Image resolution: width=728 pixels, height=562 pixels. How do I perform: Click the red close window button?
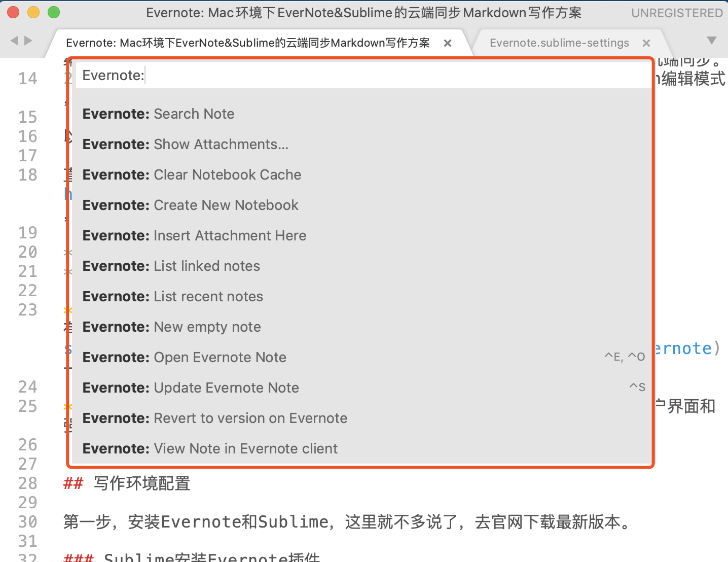pyautogui.click(x=13, y=12)
